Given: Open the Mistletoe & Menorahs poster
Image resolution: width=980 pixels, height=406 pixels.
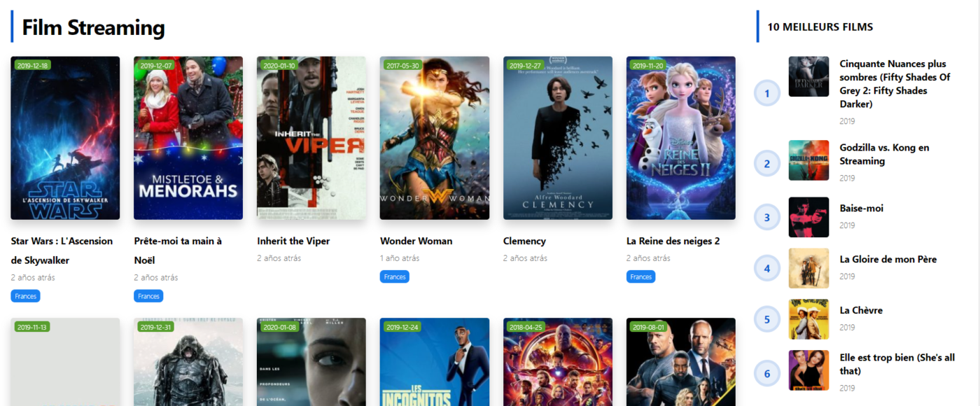Looking at the screenshot, I should point(188,138).
